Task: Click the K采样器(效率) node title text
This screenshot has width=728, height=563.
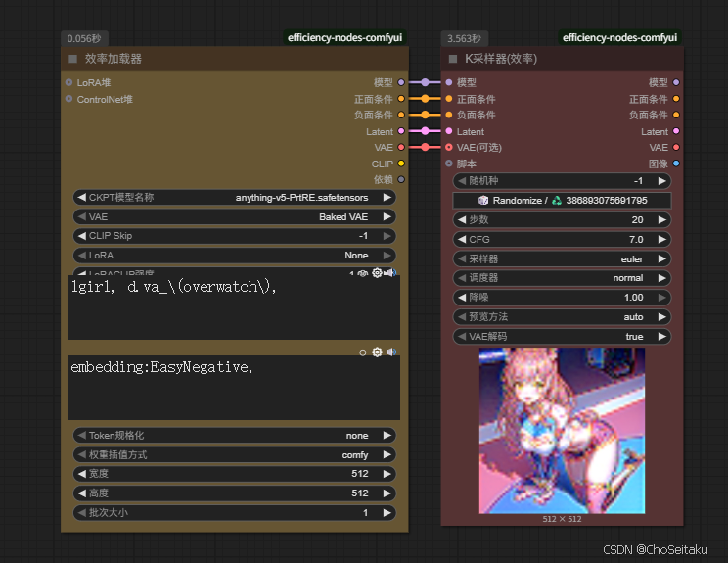Action: click(x=501, y=59)
